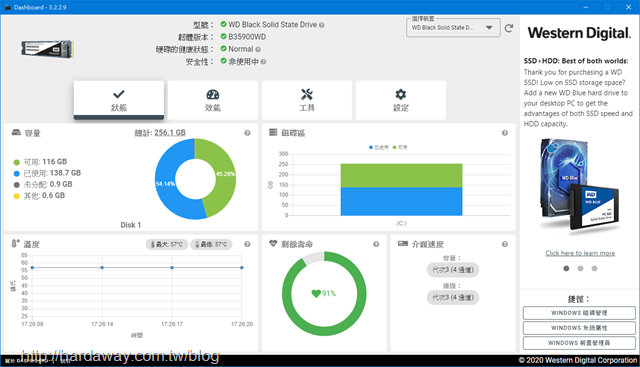Image resolution: width=640 pixels, height=367 pixels.
Task: Switch to the 狀態 status tab
Action: pyautogui.click(x=119, y=100)
